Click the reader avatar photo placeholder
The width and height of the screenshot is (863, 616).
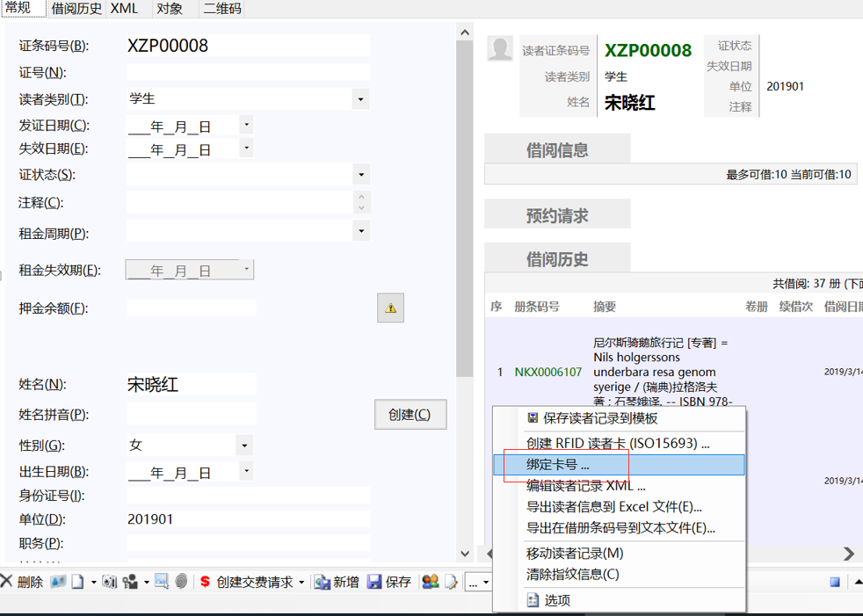click(x=500, y=48)
